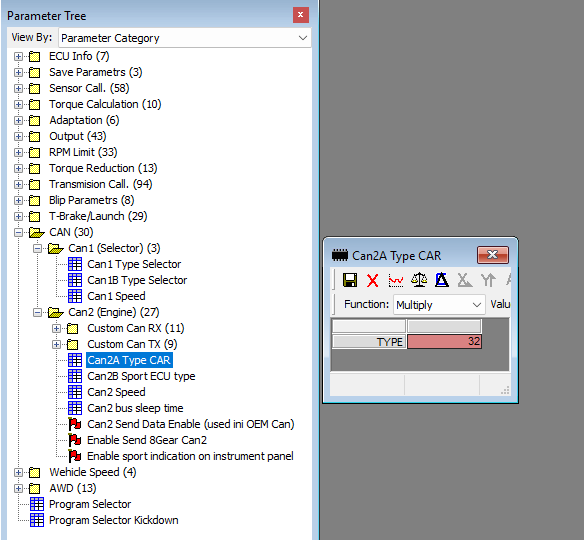The height and width of the screenshot is (540, 584).
Task: Expand the Custom Can RX folder
Action: click(56, 328)
